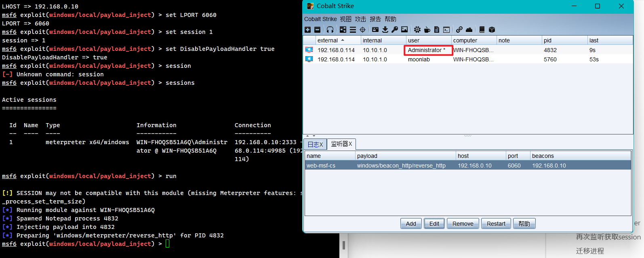Open keystrokes via key icon
The width and height of the screenshot is (644, 258).
click(x=395, y=29)
